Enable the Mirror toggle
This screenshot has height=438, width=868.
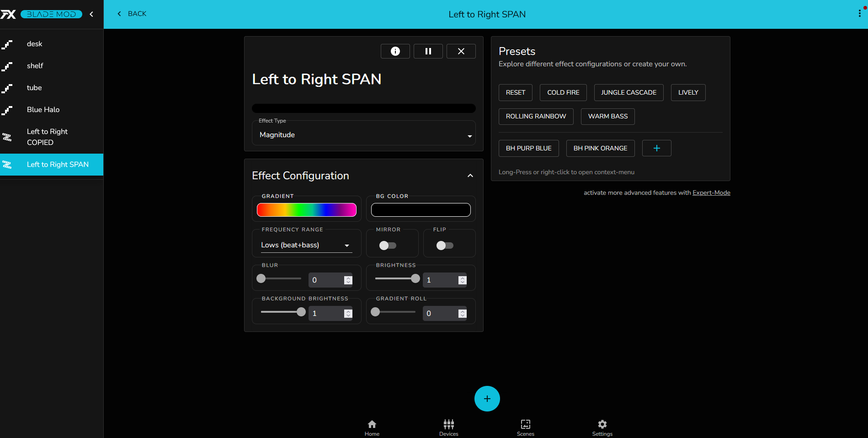[x=388, y=246]
